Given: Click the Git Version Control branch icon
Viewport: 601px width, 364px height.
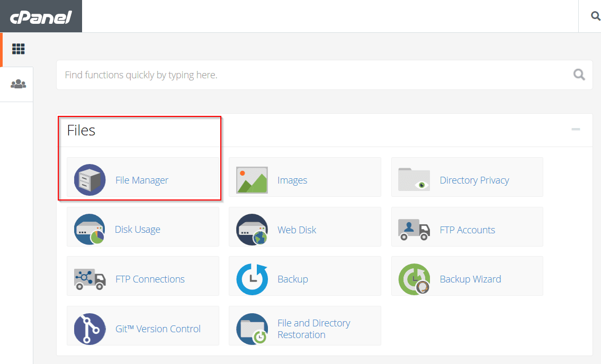Looking at the screenshot, I should point(89,329).
